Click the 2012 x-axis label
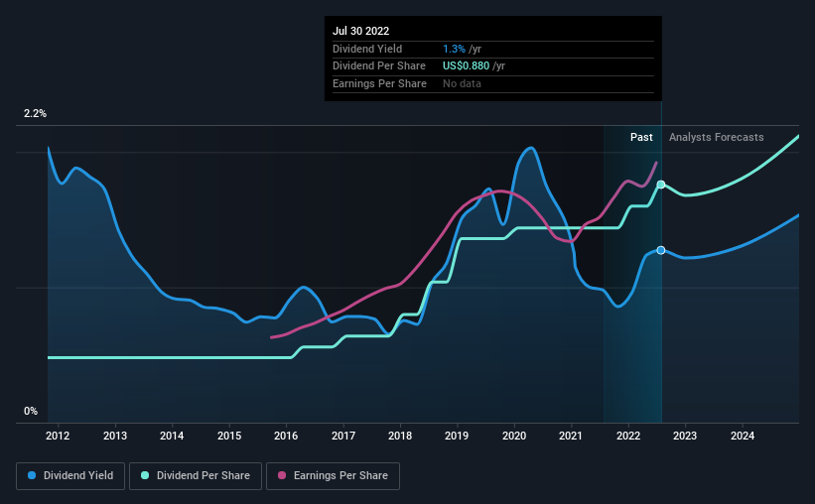 pos(58,436)
